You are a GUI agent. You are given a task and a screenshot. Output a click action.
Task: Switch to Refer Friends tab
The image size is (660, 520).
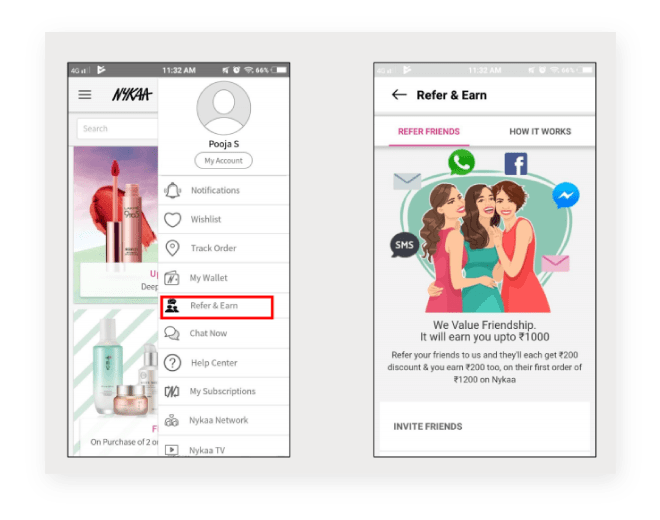point(428,132)
